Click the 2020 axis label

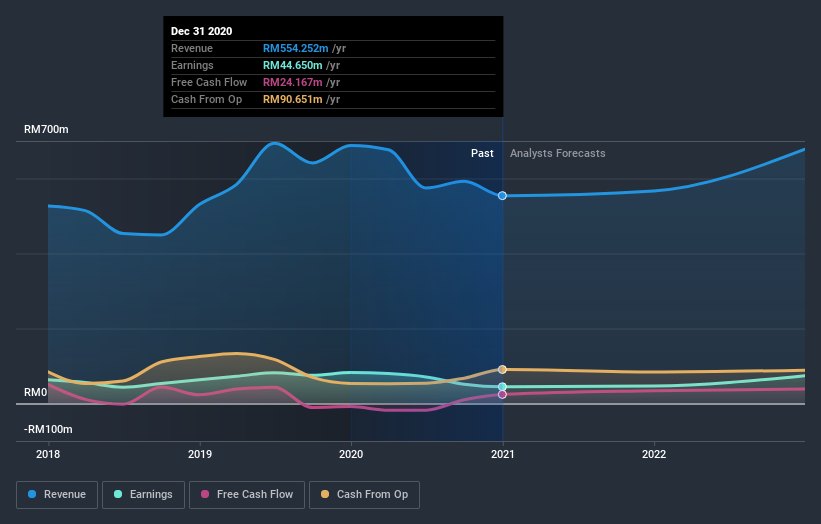click(x=351, y=454)
